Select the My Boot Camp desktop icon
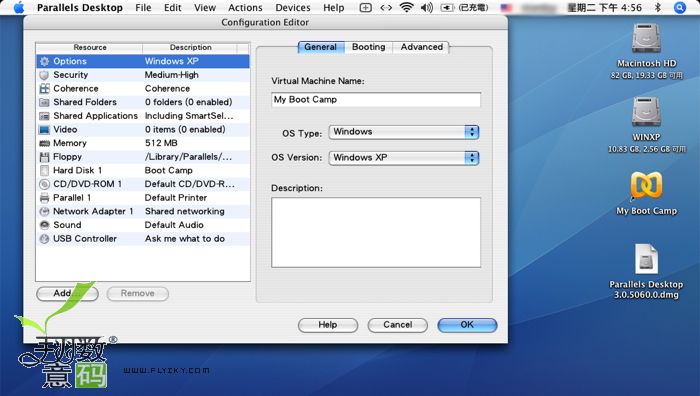 646,185
